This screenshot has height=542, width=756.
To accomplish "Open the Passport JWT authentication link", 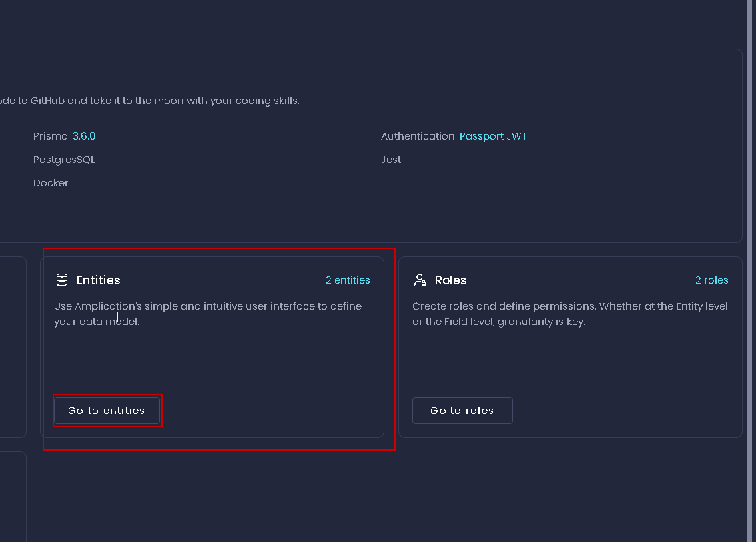I will click(493, 135).
